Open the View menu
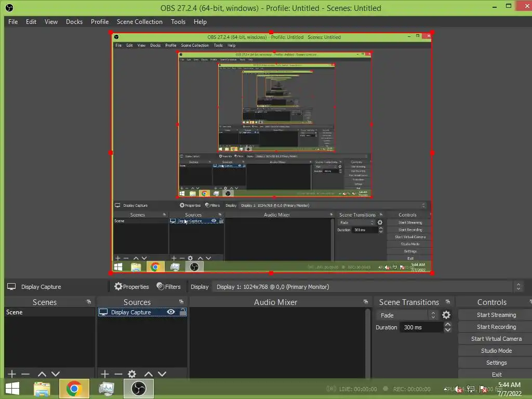 pos(51,22)
